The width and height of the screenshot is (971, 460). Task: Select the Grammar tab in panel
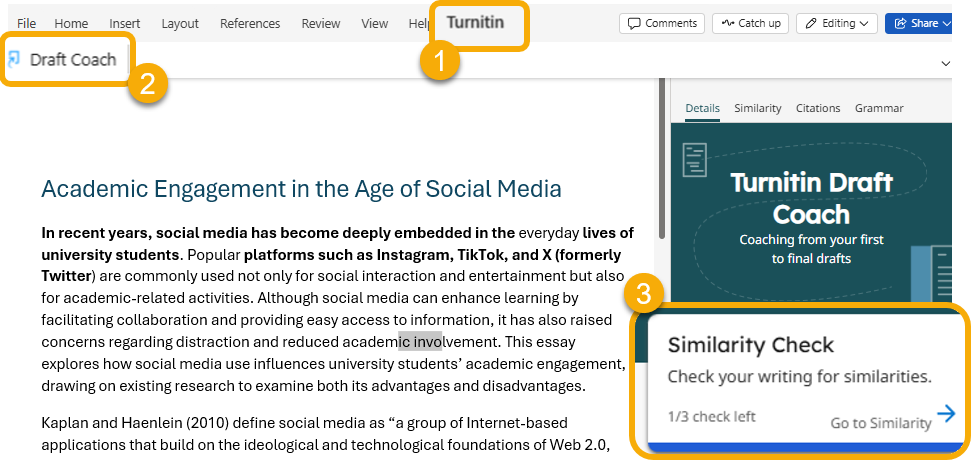tap(879, 108)
